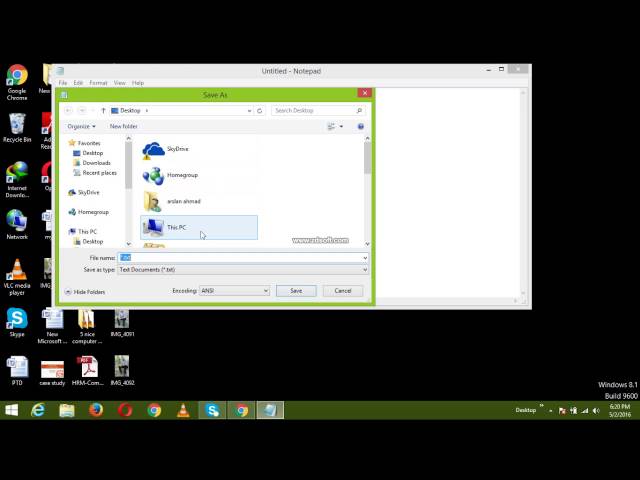Go back in Save As navigation

pos(69,111)
